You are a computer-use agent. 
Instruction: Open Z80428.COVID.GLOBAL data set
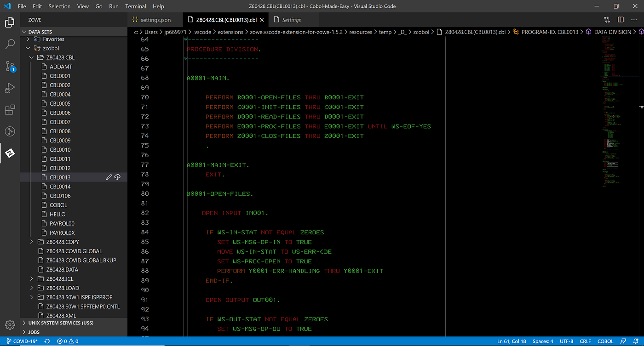(74, 251)
